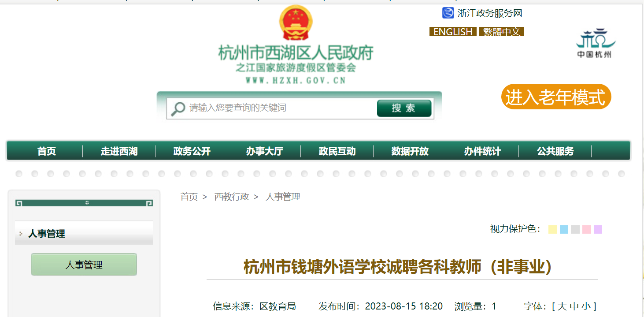Click 人事管理 in the breadcrumb

283,197
